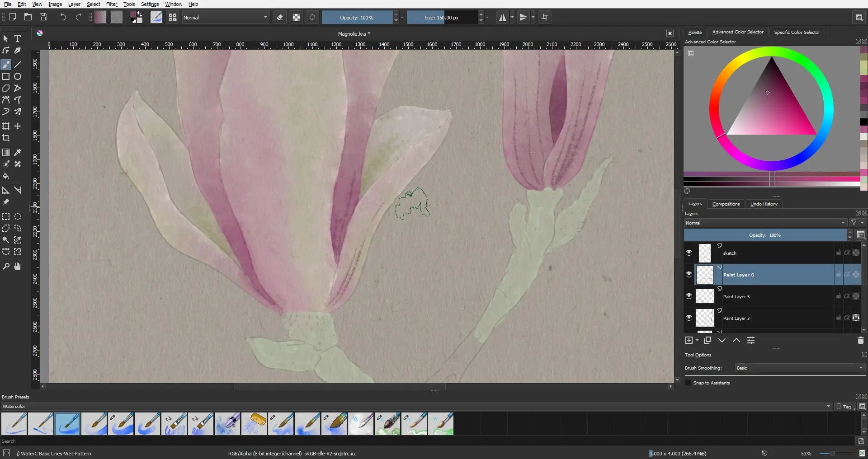Open the Filter menu
This screenshot has width=868, height=459.
click(111, 4)
